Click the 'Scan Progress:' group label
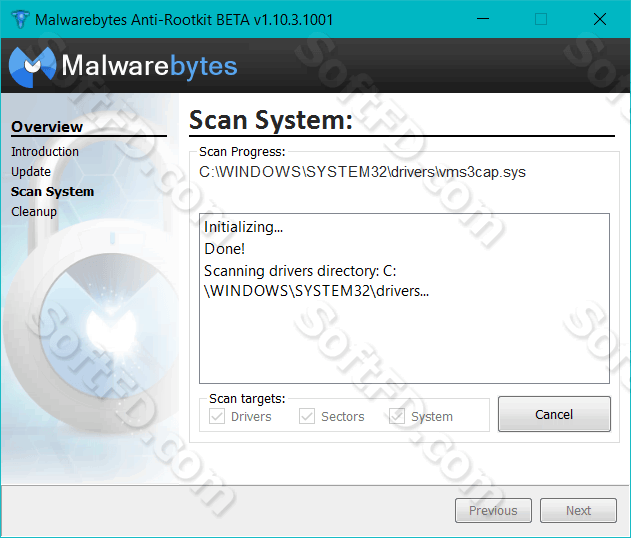The width and height of the screenshot is (631, 538). click(x=242, y=152)
